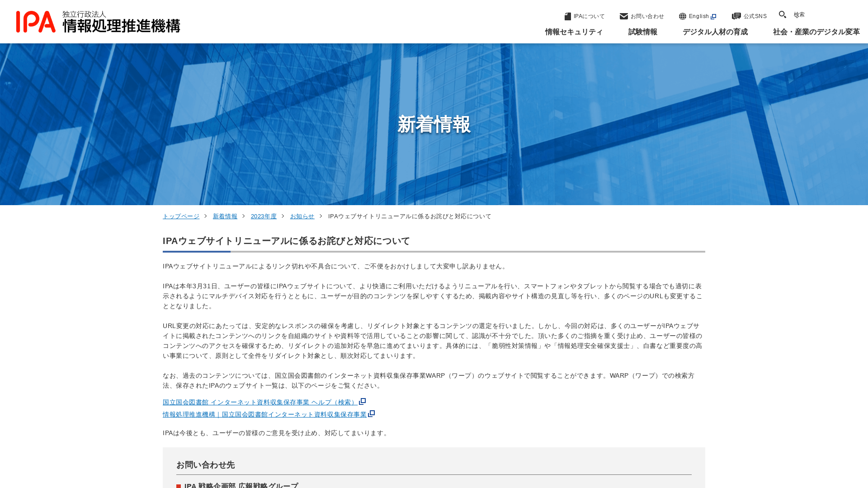Click the external link icon next to WARP help
This screenshot has width=868, height=488.
[x=363, y=401]
